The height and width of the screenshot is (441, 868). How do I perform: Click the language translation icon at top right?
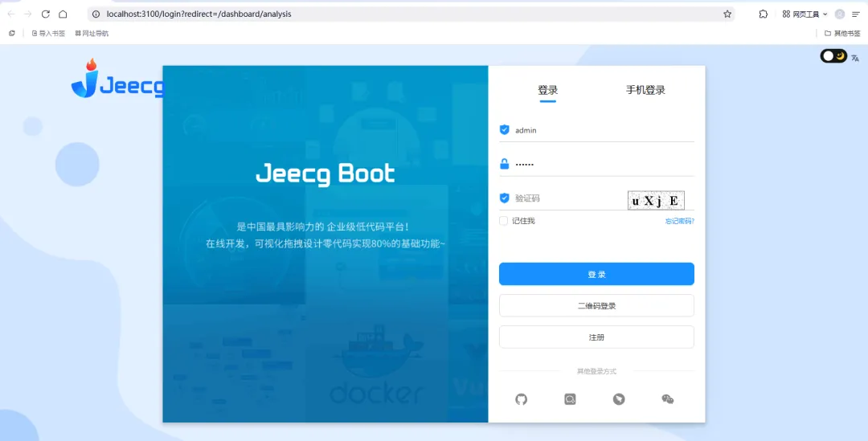point(855,58)
